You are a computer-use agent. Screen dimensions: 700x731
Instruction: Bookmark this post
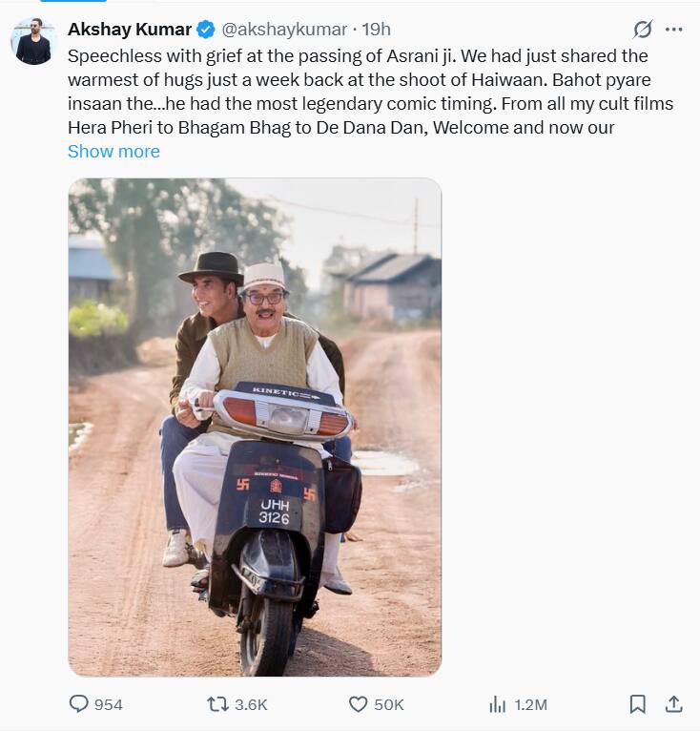(637, 704)
